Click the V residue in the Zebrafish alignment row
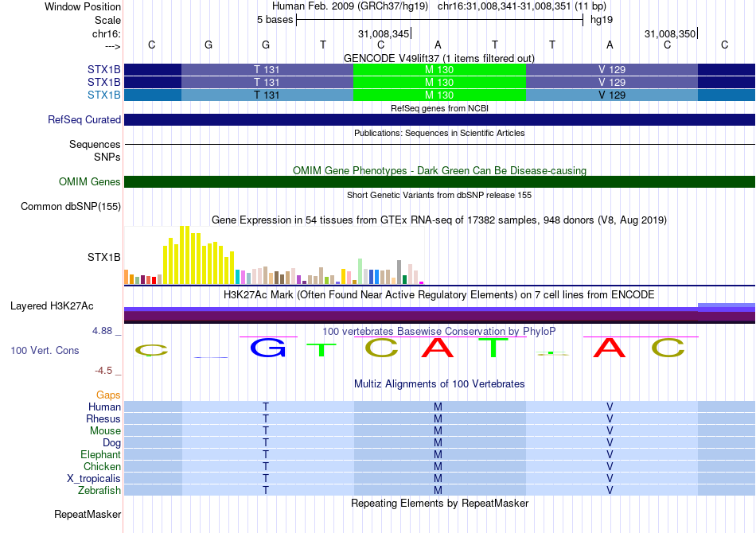 coord(610,490)
